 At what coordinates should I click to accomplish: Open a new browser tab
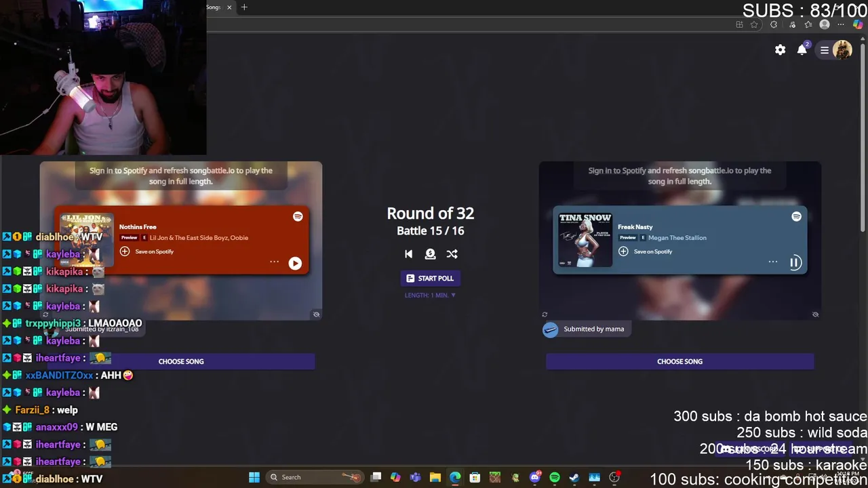[244, 7]
